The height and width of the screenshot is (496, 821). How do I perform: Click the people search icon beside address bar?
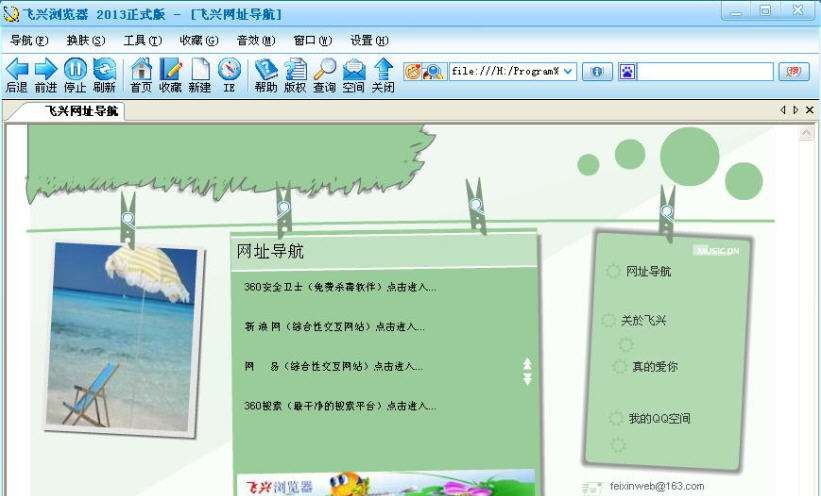tap(434, 71)
